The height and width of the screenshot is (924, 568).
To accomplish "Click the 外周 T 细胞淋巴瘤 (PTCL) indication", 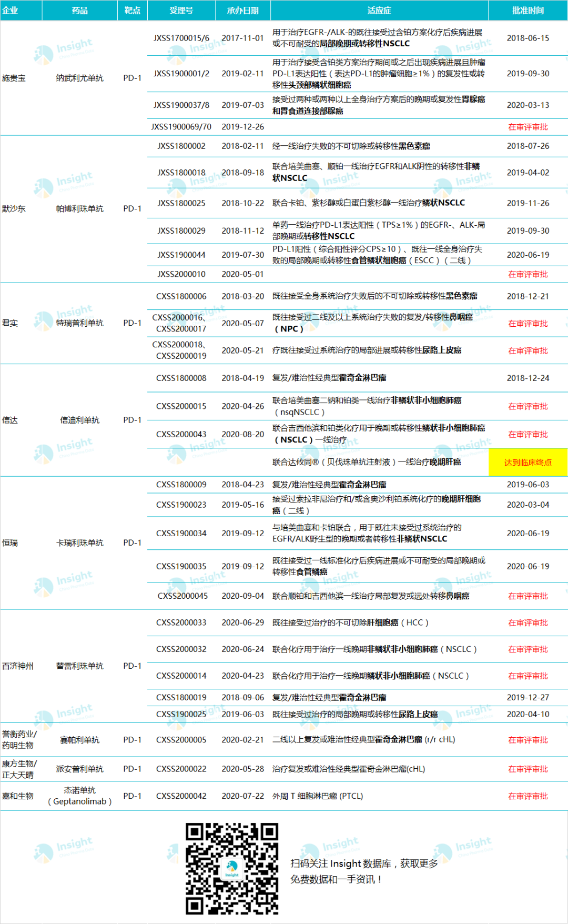I will pyautogui.click(x=318, y=796).
